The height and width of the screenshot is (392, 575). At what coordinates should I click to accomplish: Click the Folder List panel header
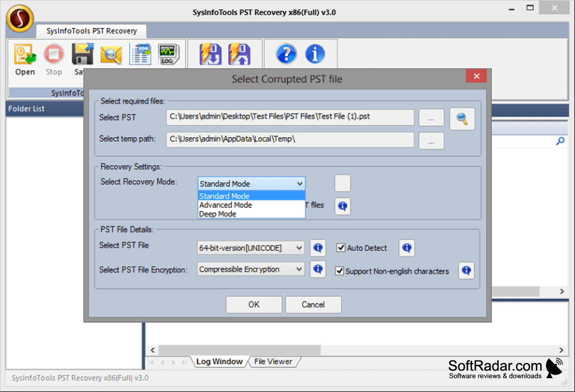(45, 109)
